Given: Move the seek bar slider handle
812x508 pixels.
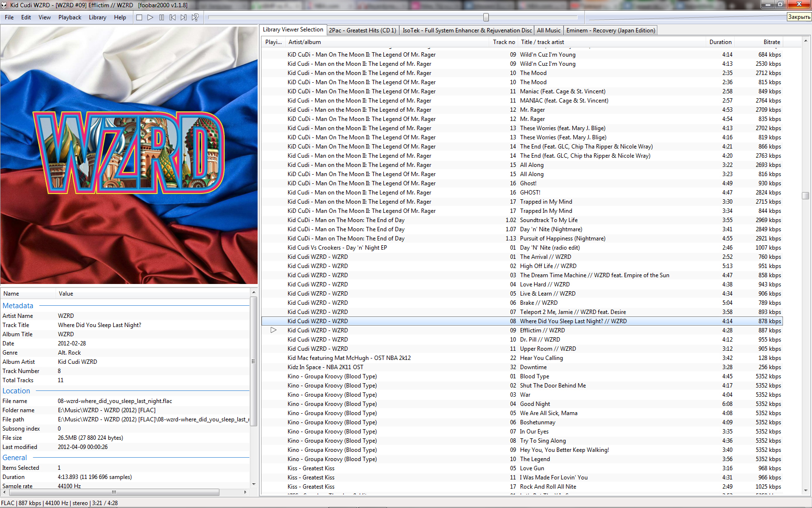Looking at the screenshot, I should (486, 17).
